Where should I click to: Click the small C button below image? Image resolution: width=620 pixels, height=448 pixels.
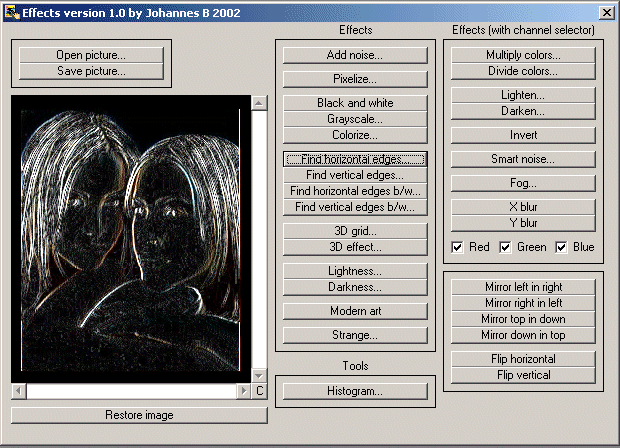pyautogui.click(x=259, y=391)
